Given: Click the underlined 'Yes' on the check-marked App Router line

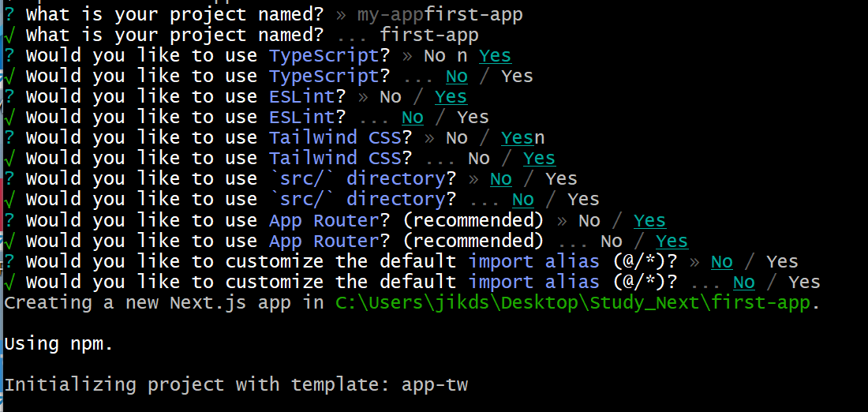Looking at the screenshot, I should point(672,242).
